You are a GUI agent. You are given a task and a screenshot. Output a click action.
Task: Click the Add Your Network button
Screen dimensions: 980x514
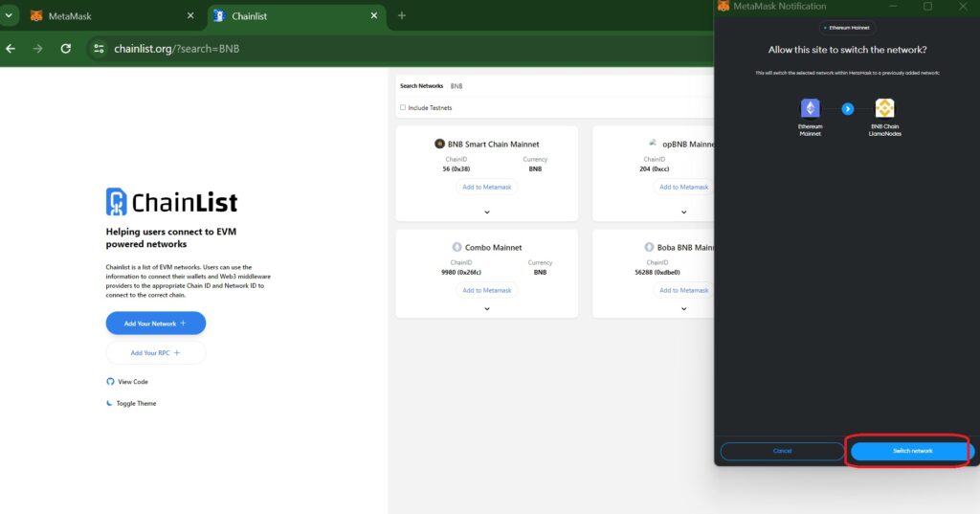[156, 324]
